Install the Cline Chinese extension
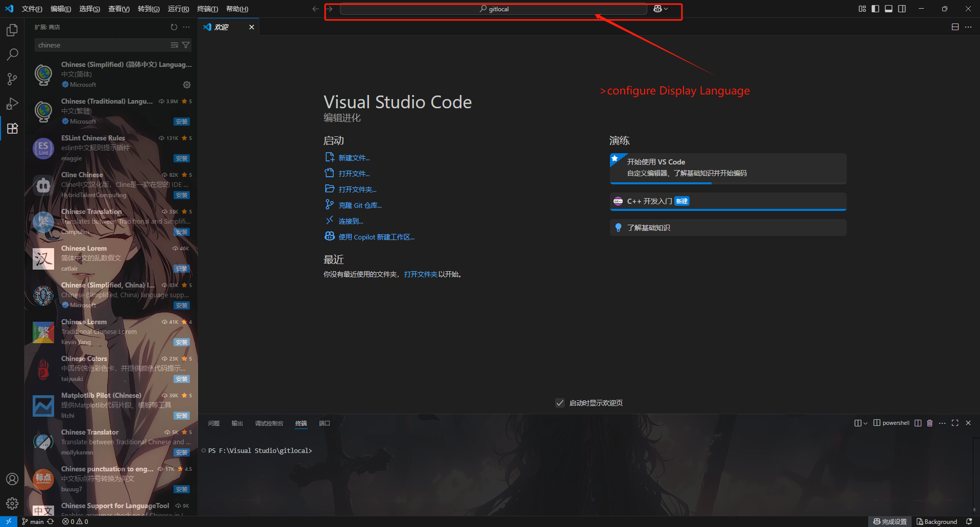The image size is (980, 527). 182,195
